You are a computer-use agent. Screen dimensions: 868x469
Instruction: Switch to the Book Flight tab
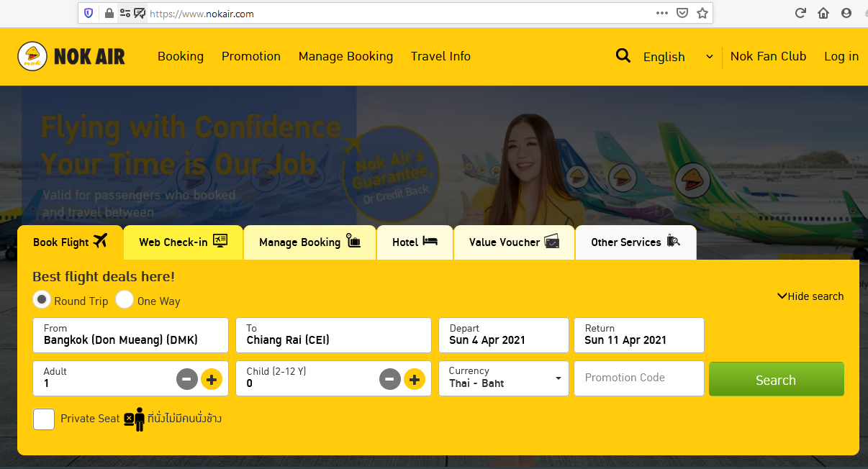click(x=70, y=242)
